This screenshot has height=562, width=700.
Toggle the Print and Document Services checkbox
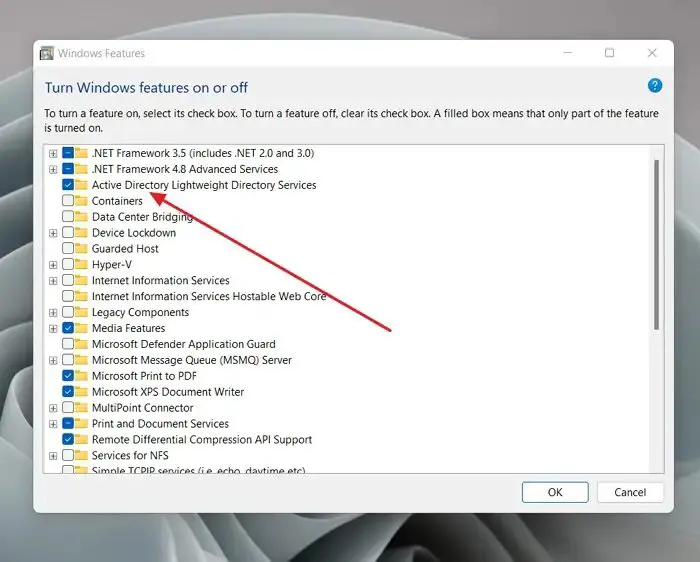68,423
